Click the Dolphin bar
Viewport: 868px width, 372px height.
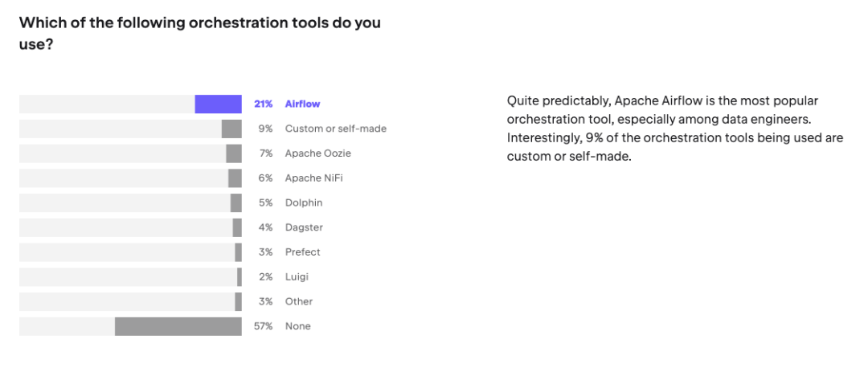(x=236, y=202)
